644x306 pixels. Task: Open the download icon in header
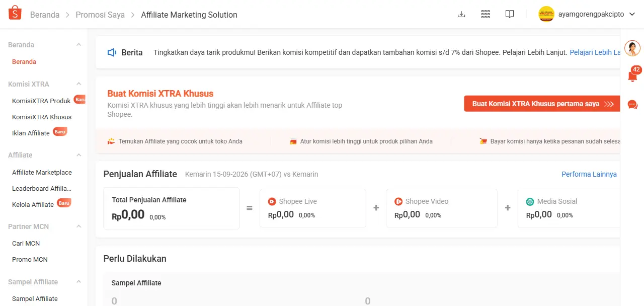click(461, 15)
